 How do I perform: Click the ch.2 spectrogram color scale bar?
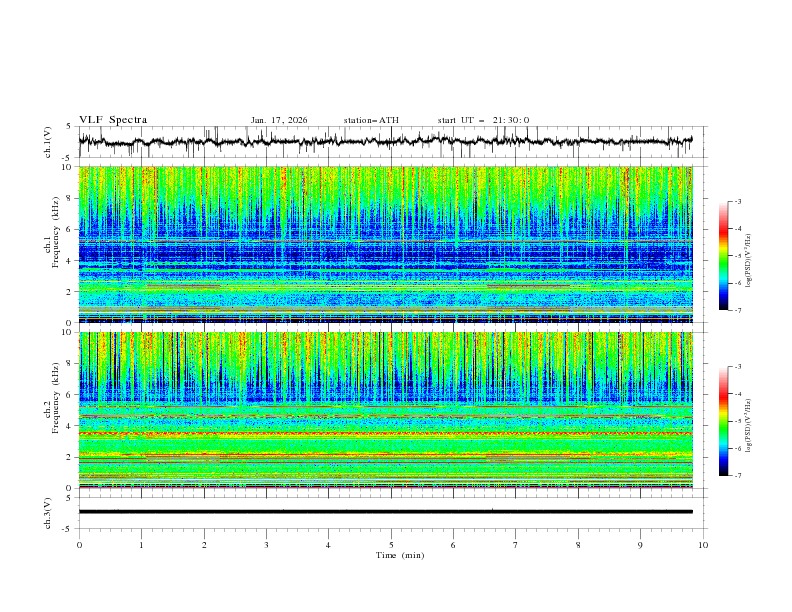click(x=723, y=421)
